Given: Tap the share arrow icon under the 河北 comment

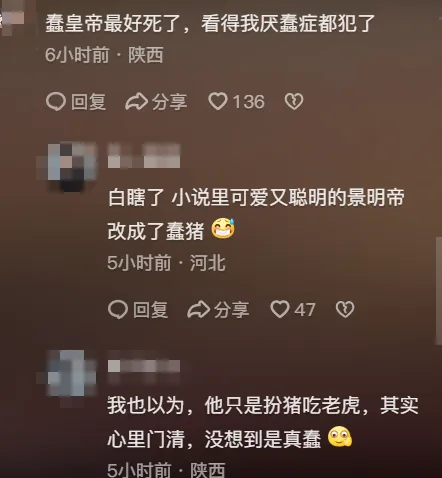Looking at the screenshot, I should [199, 309].
